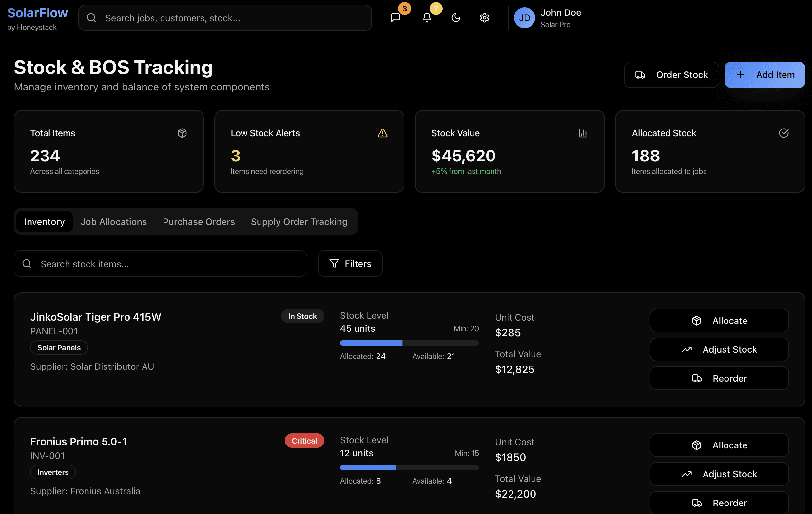Click the Order Stock button
Screen dimensions: 812x514
tap(671, 74)
